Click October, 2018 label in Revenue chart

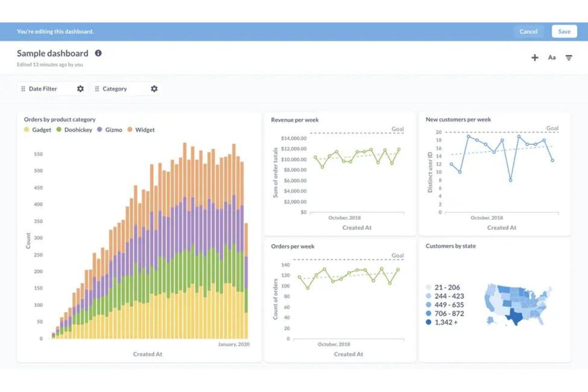pos(344,218)
